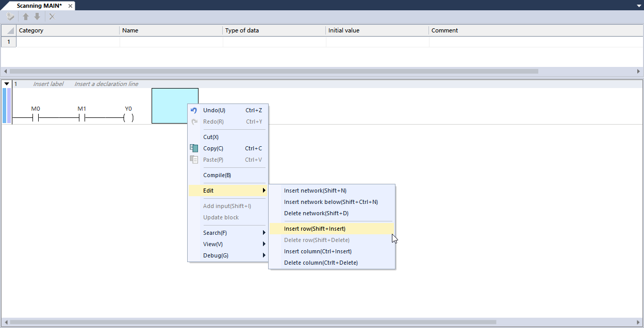Click the Copy icon in context menu

pyautogui.click(x=194, y=148)
